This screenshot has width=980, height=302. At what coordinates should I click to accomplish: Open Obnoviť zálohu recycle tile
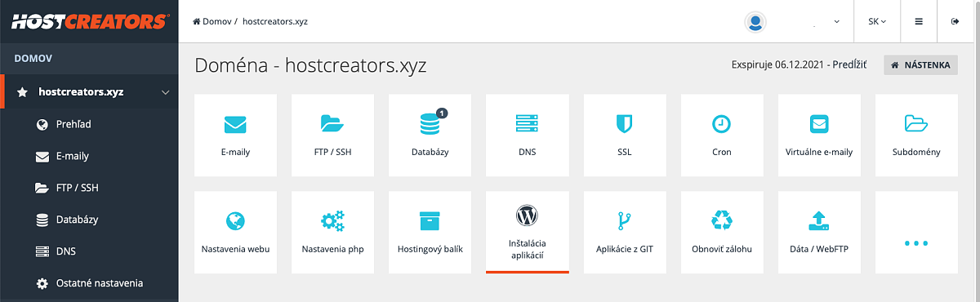tap(722, 232)
